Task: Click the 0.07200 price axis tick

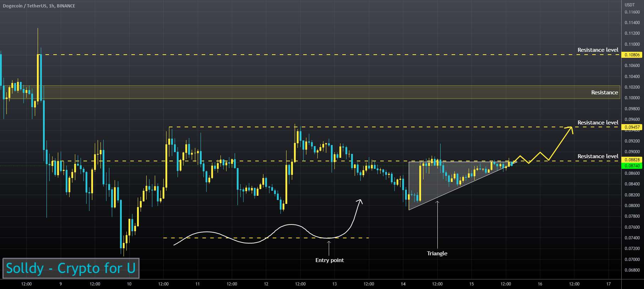Action: tap(632, 249)
